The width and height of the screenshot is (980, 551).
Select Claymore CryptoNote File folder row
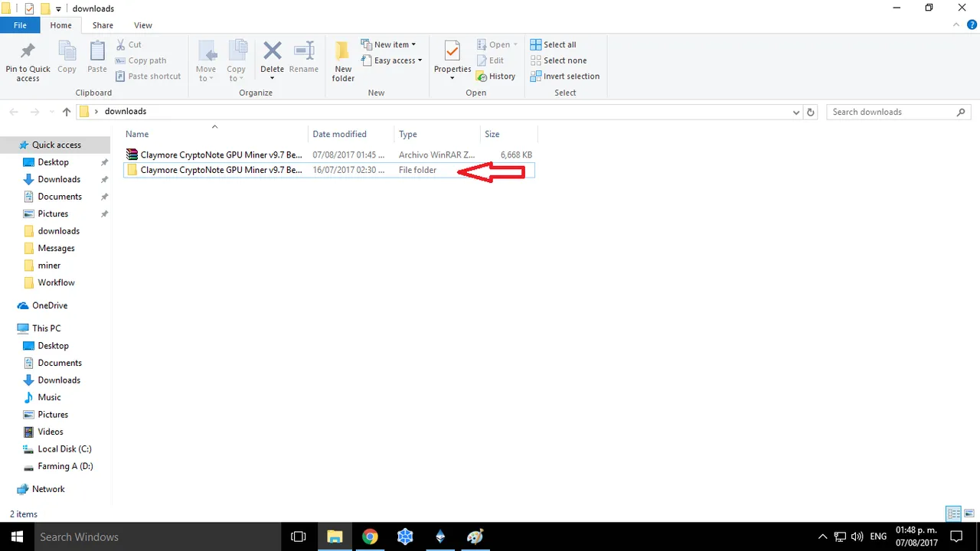coord(328,170)
